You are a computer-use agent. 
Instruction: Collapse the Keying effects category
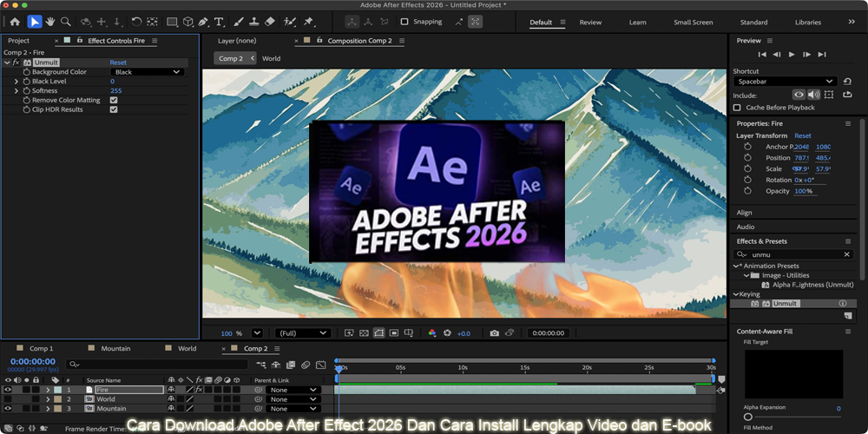click(x=736, y=294)
